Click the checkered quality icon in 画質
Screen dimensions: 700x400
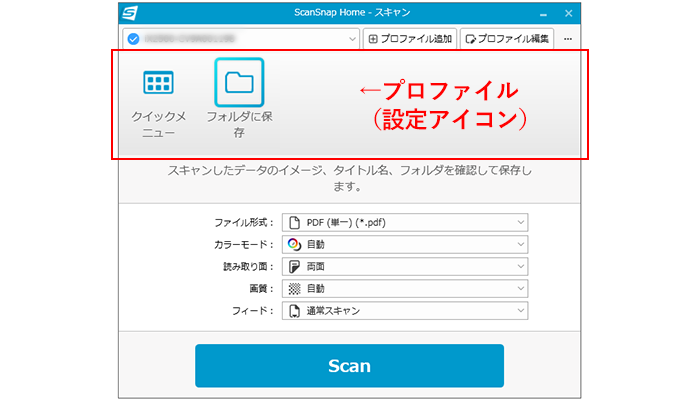tap(294, 289)
